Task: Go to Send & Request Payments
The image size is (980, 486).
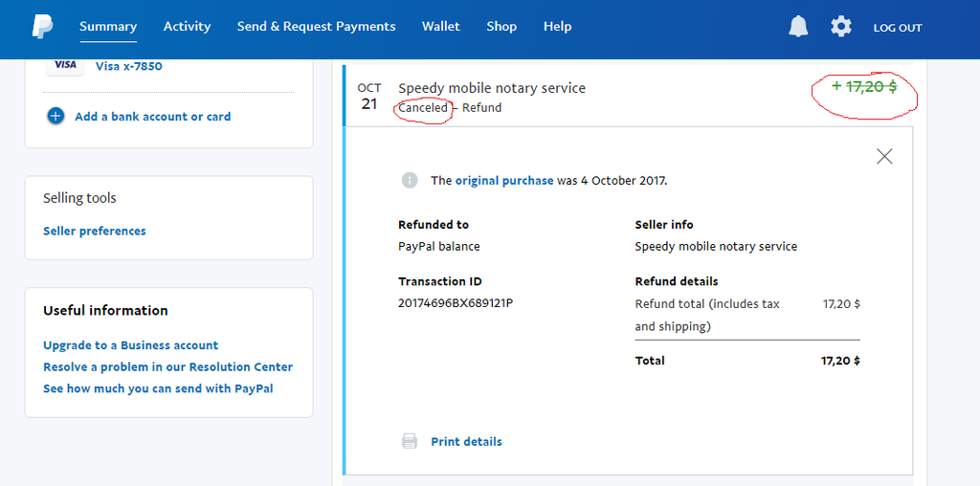Action: point(316,27)
